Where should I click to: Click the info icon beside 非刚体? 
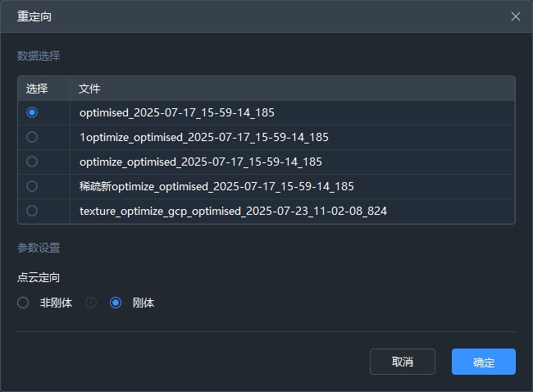click(x=91, y=303)
